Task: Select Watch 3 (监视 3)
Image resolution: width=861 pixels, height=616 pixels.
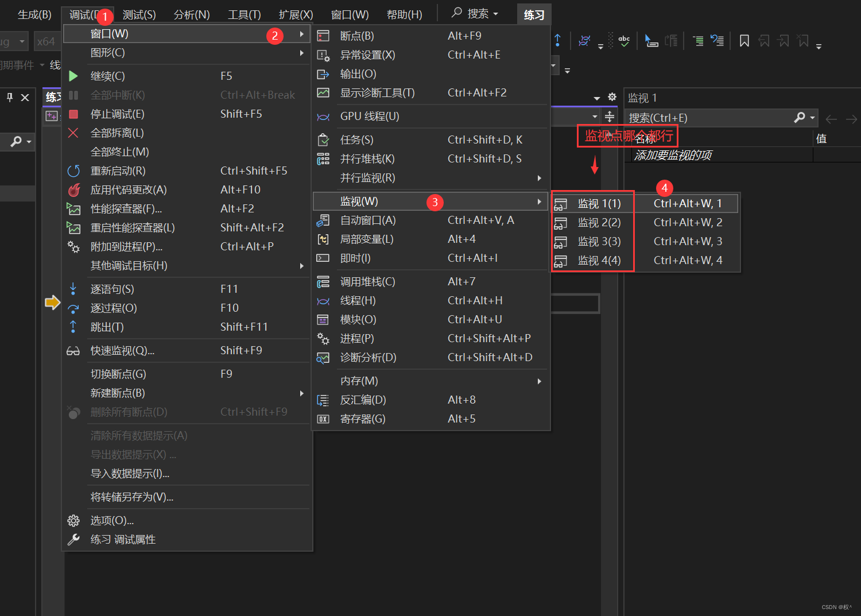Action: tap(646, 241)
